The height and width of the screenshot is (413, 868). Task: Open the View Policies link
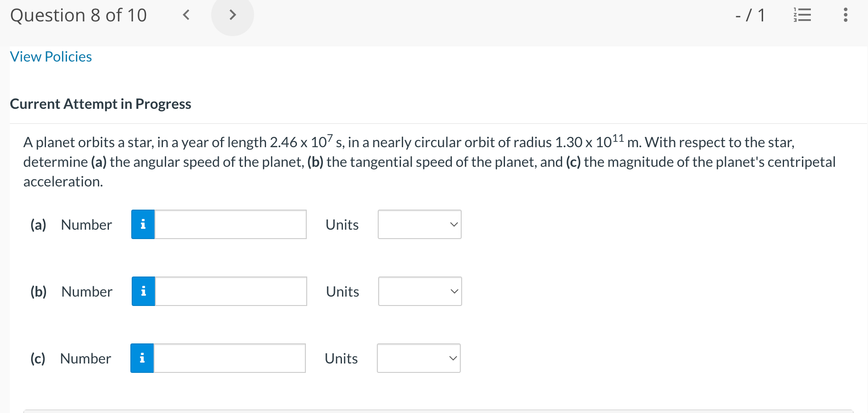pos(50,56)
